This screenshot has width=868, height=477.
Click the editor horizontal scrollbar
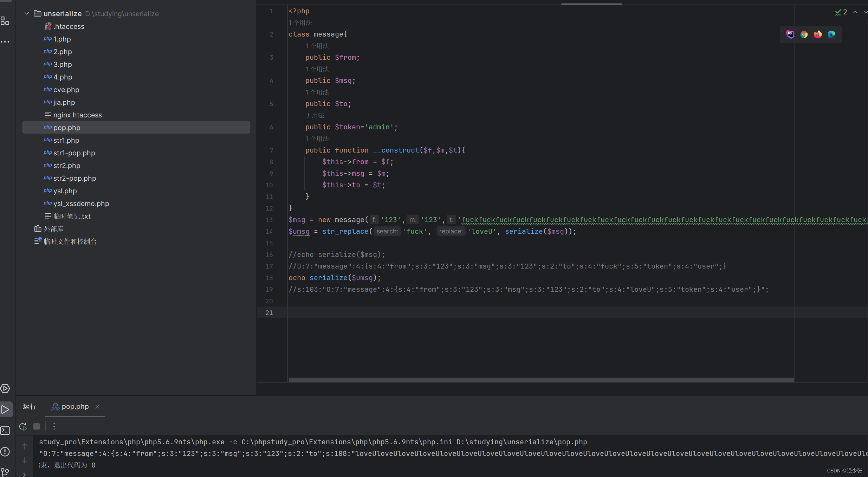pyautogui.click(x=541, y=380)
